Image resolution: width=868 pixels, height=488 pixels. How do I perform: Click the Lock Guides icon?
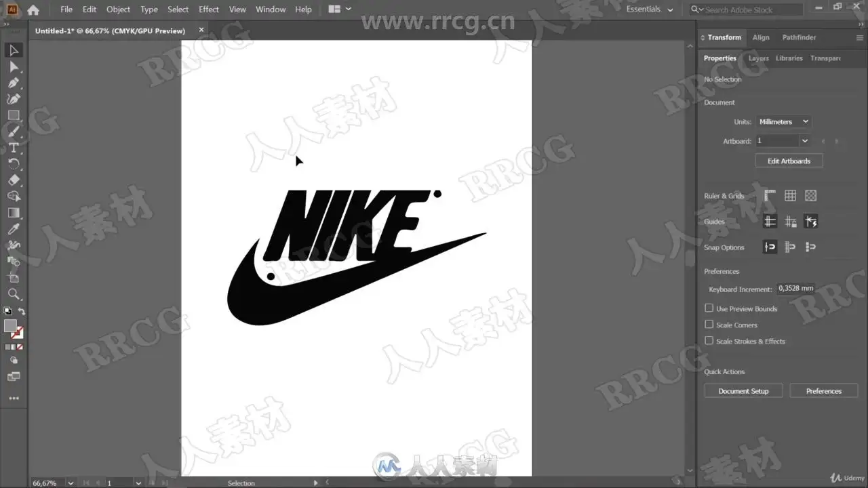pos(791,222)
